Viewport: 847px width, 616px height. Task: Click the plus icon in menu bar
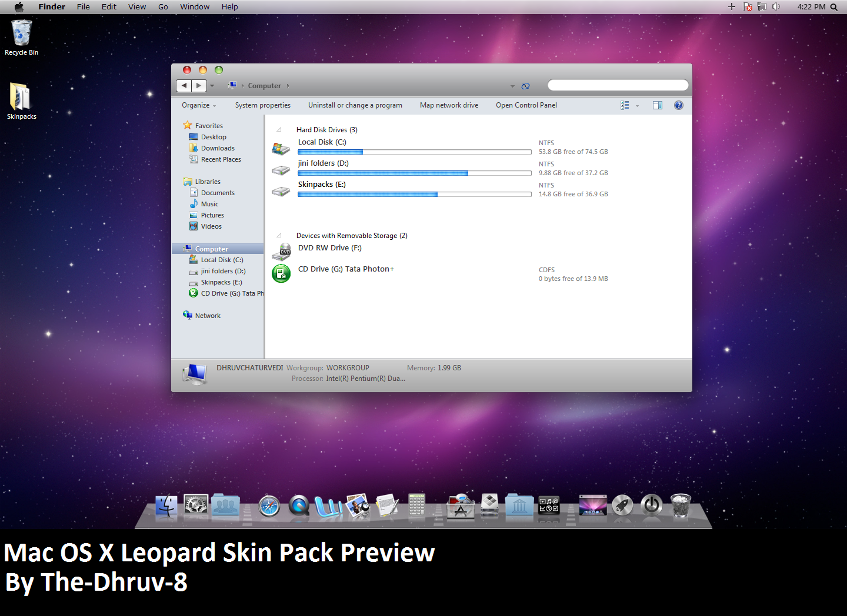click(732, 6)
